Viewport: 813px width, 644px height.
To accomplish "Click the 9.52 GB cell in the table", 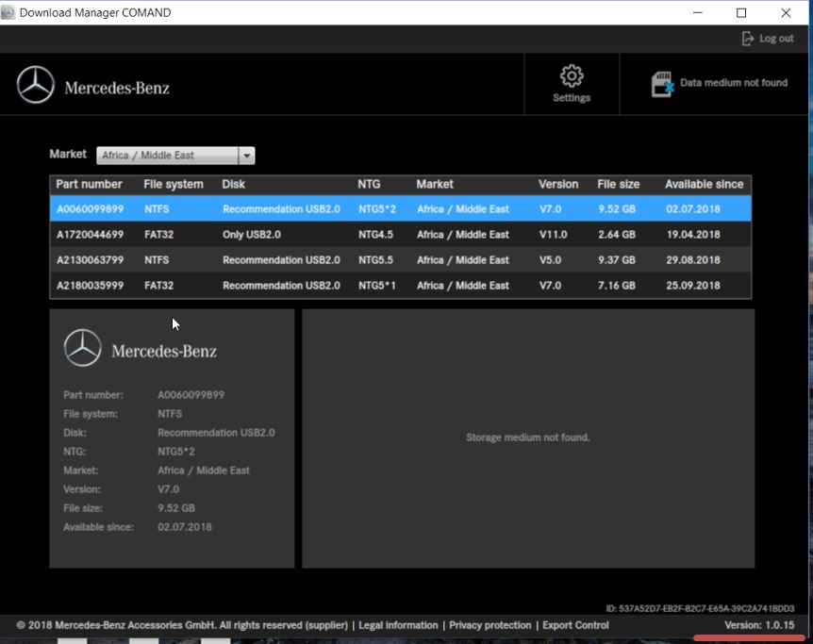I will pos(617,209).
